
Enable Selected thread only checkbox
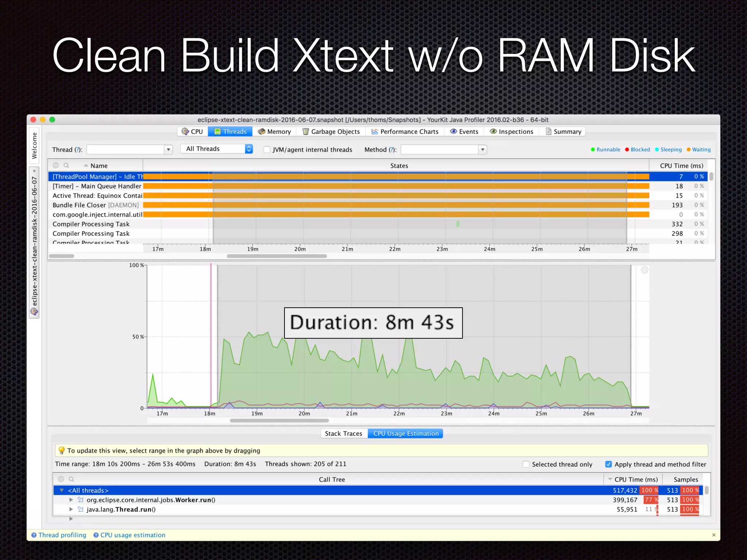point(526,464)
